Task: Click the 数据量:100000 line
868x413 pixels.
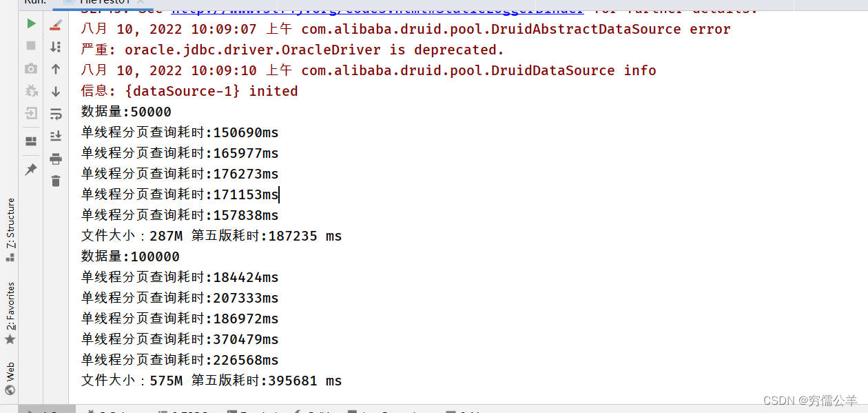Action: tap(130, 257)
